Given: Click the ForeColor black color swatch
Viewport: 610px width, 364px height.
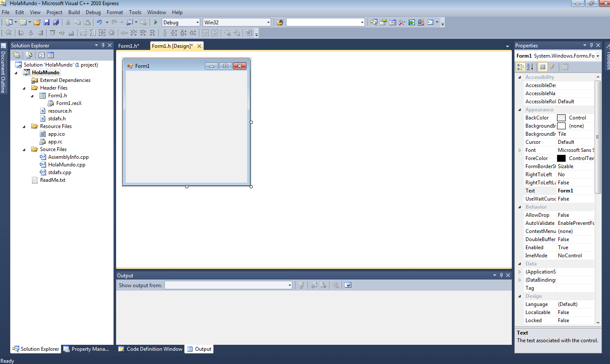Looking at the screenshot, I should pyautogui.click(x=561, y=158).
